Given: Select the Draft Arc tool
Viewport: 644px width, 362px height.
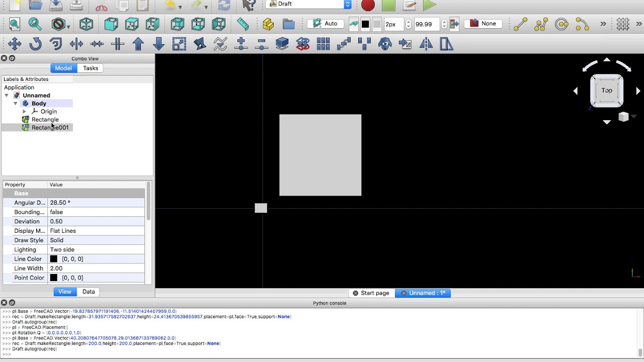Looking at the screenshot, I should pyautogui.click(x=582, y=24).
